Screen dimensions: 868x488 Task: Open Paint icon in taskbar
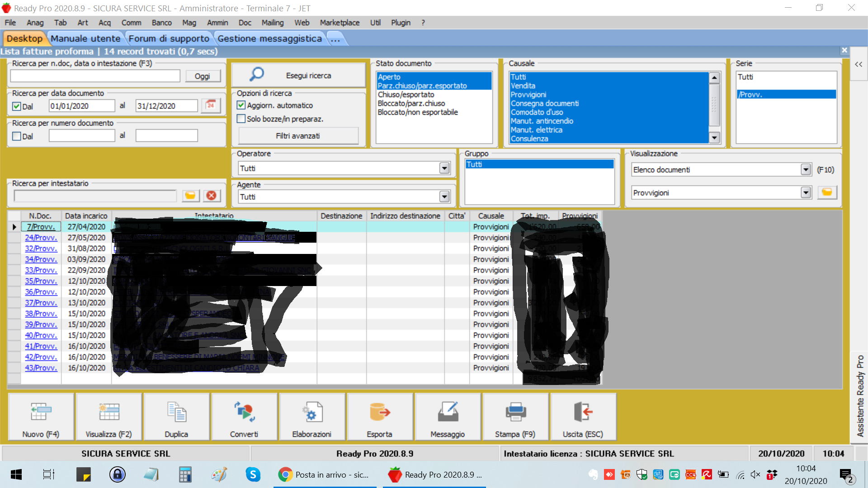(219, 474)
